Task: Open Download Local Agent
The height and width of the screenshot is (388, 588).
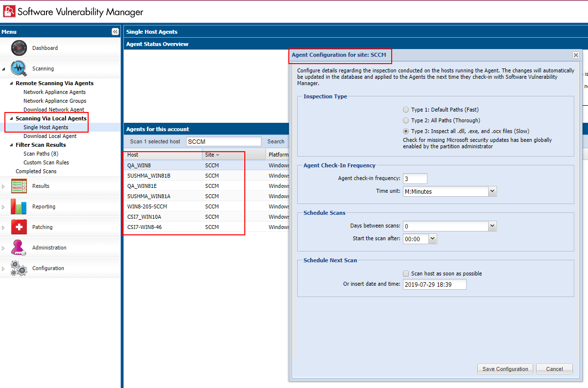Action: (x=50, y=136)
